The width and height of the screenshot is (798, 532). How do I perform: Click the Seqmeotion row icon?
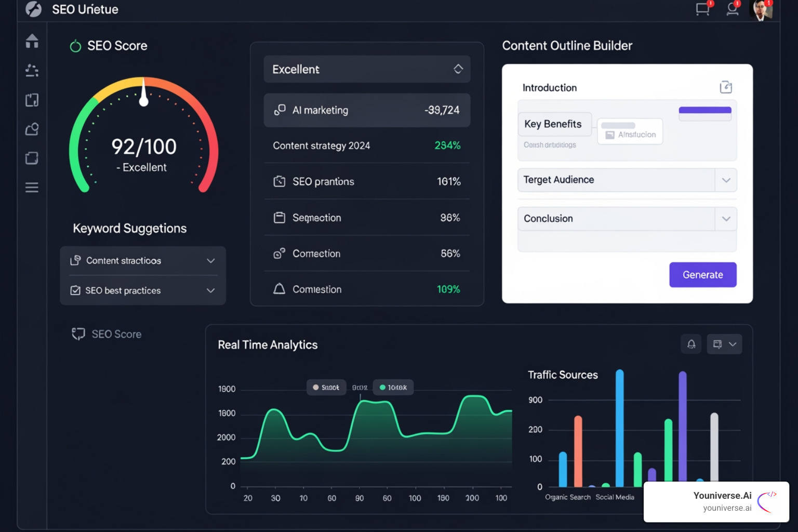click(280, 218)
